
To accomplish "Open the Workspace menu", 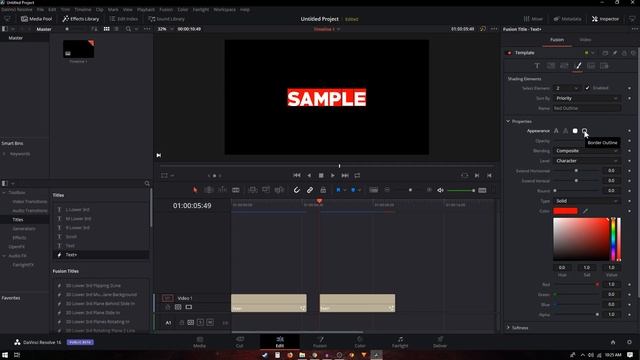I will (x=224, y=9).
